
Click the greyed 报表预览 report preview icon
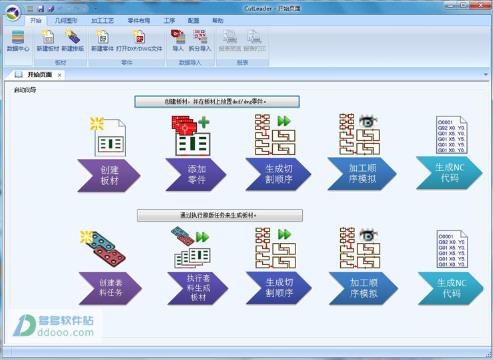click(230, 41)
